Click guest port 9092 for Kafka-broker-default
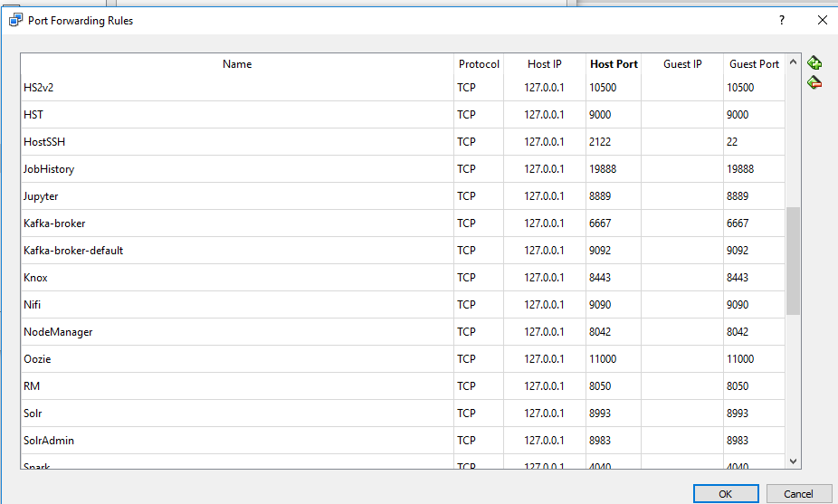 click(738, 251)
